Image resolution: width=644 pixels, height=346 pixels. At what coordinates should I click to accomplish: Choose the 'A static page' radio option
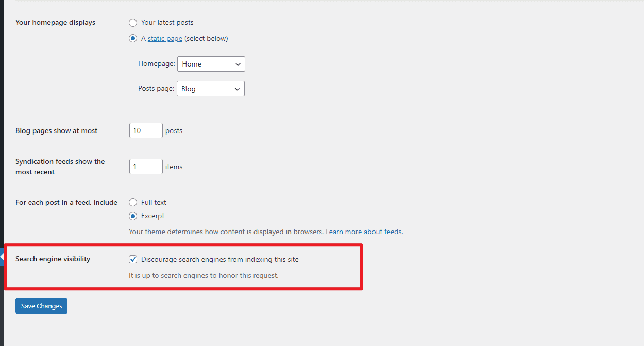133,39
